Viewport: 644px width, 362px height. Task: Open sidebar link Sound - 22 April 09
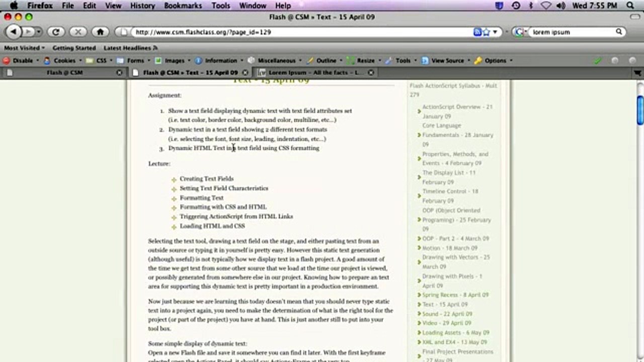click(447, 314)
